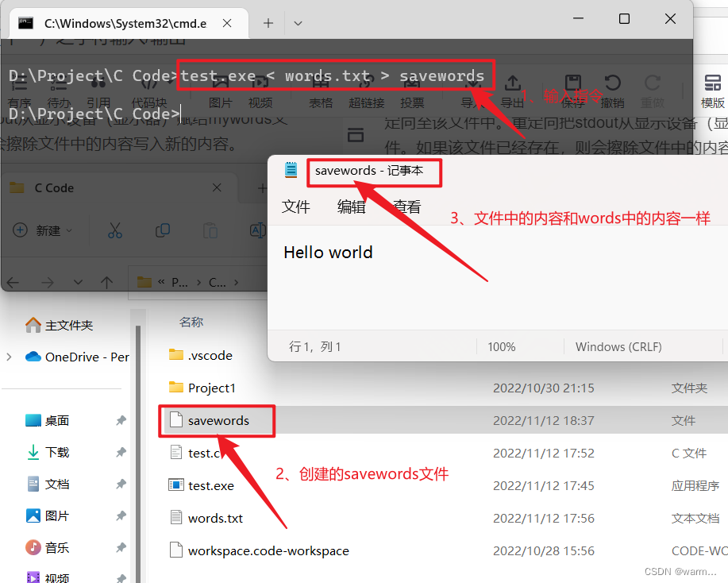Click the Rename icon in Explorer toolbar
Image resolution: width=728 pixels, height=583 pixels.
click(258, 230)
